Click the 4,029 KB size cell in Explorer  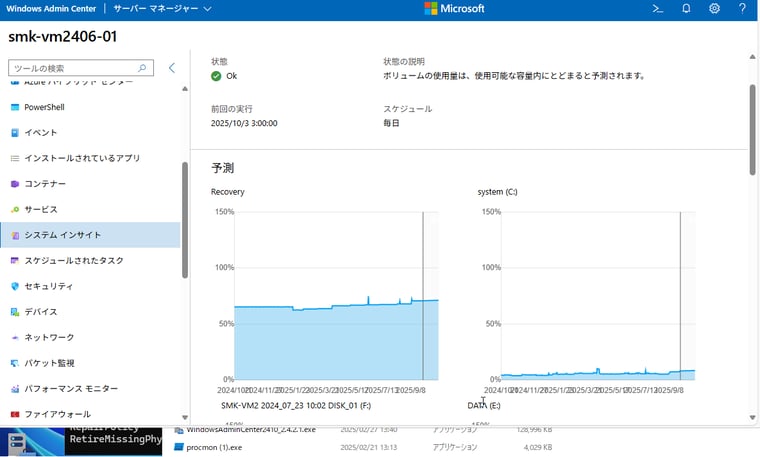click(x=538, y=447)
